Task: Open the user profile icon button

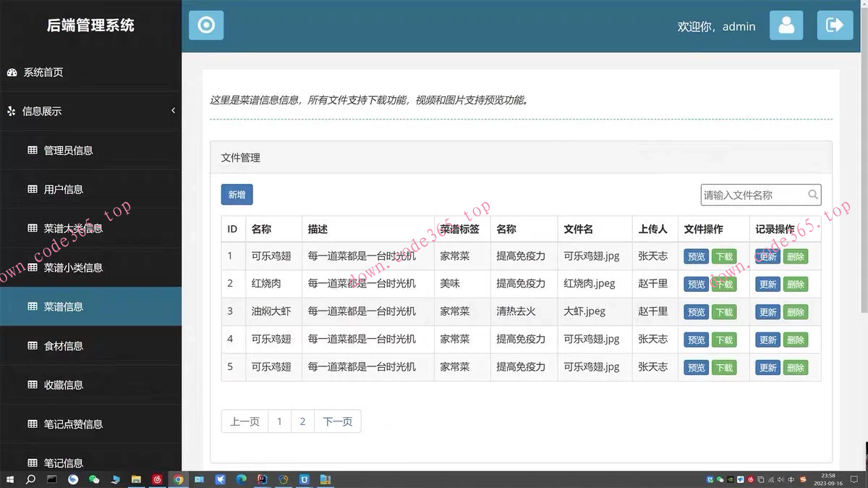Action: point(786,25)
